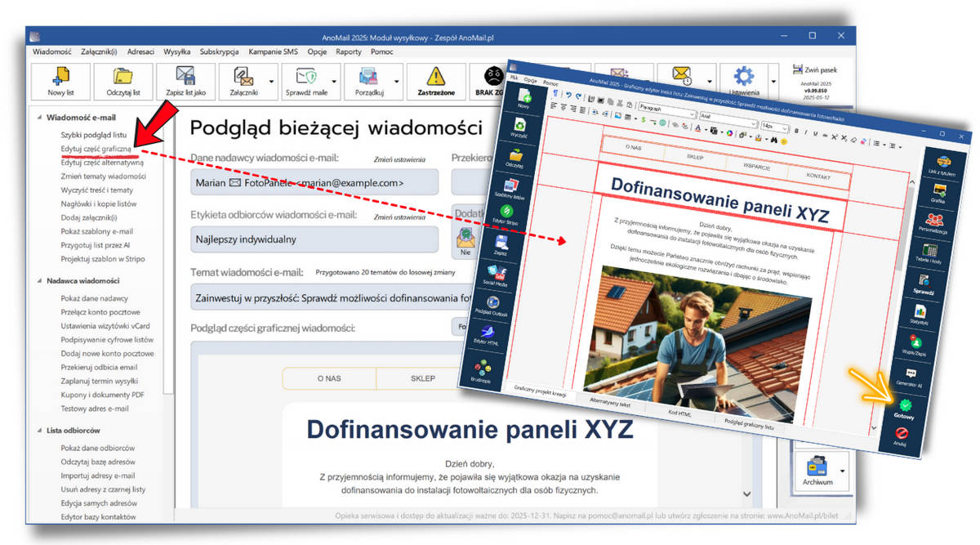
Task: Click the Archiwum icon button
Action: 817,471
